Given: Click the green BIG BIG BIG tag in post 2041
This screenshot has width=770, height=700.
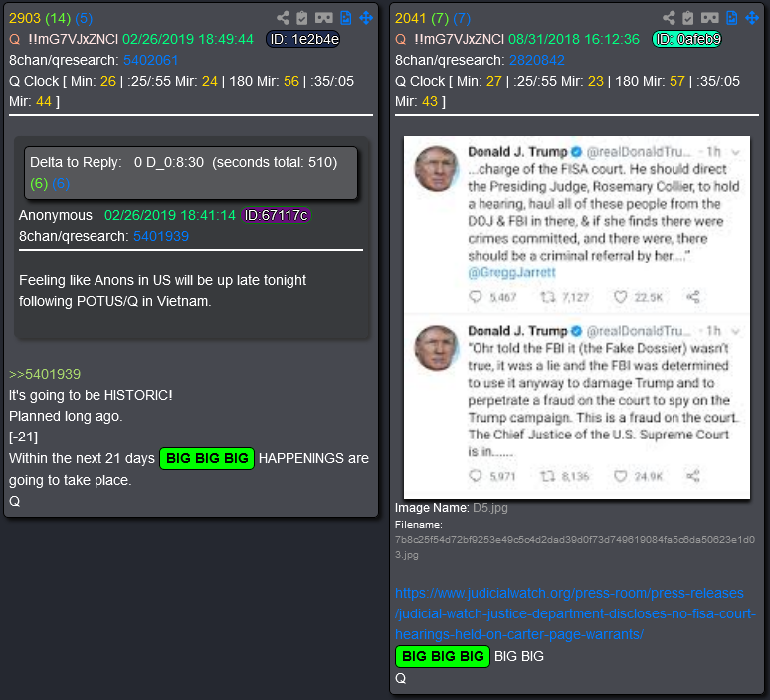Looking at the screenshot, I should (x=443, y=656).
